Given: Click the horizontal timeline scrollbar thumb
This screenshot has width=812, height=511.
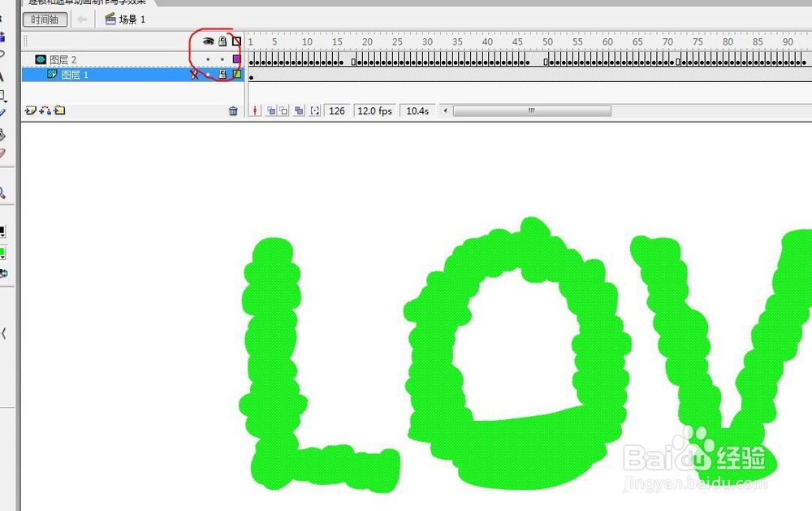Looking at the screenshot, I should pyautogui.click(x=532, y=110).
